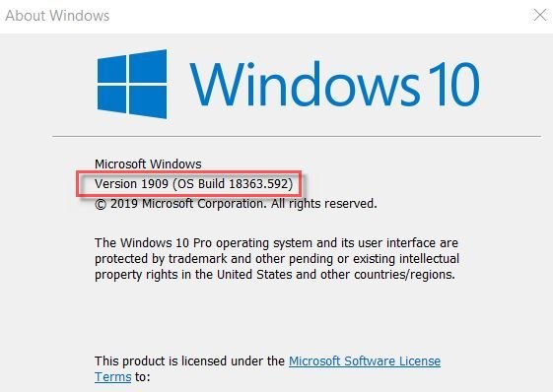The width and height of the screenshot is (553, 392).
Task: Click "United States" in the paragraph
Action: tap(254, 274)
